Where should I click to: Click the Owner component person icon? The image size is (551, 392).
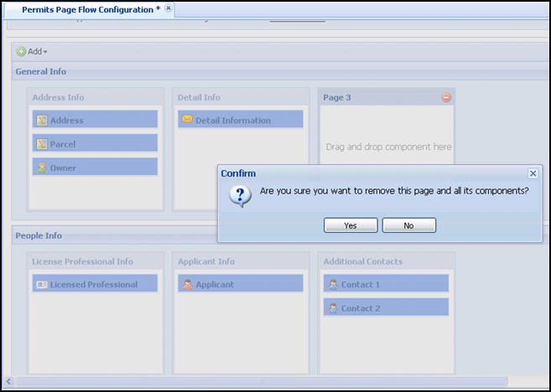click(41, 168)
